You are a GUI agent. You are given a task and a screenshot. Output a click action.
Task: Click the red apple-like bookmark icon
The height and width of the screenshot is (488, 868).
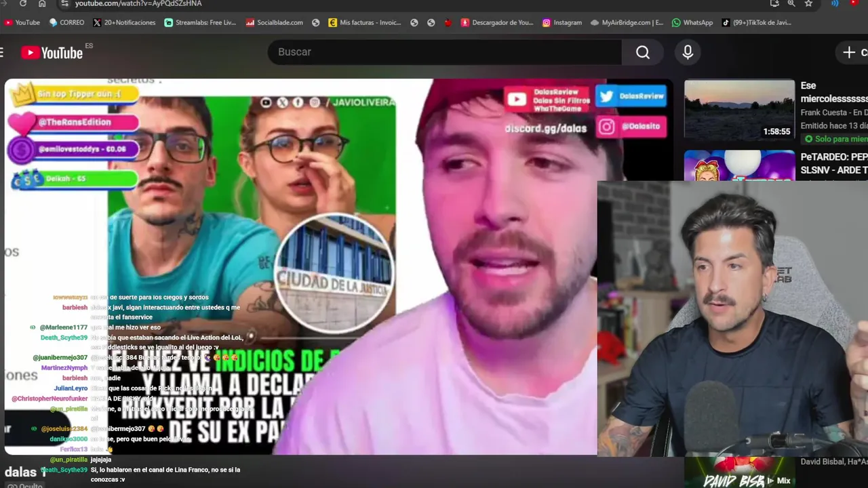(x=448, y=22)
